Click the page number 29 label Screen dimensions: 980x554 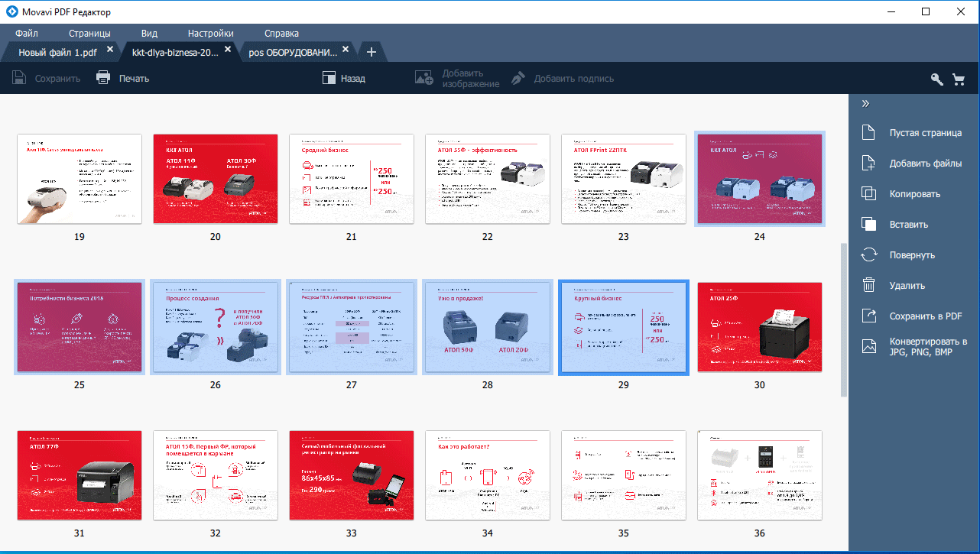click(624, 385)
